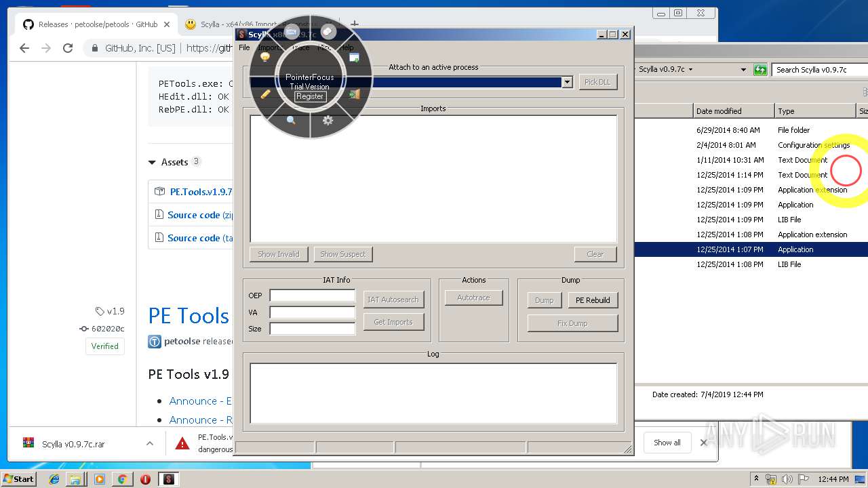Open the first Announce link in release notes

201,401
